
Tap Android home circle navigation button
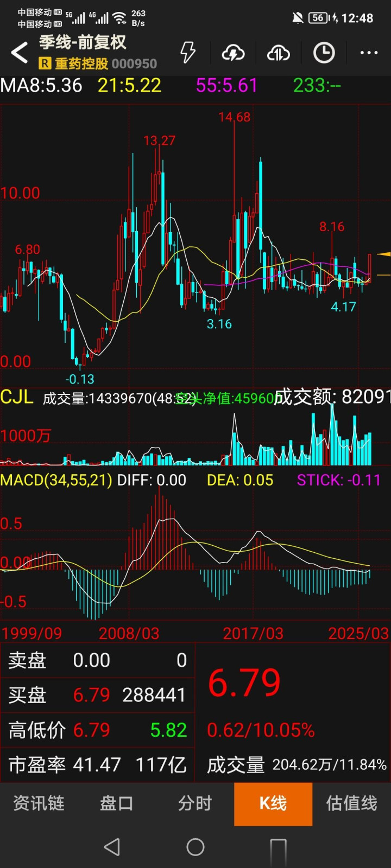195,847
